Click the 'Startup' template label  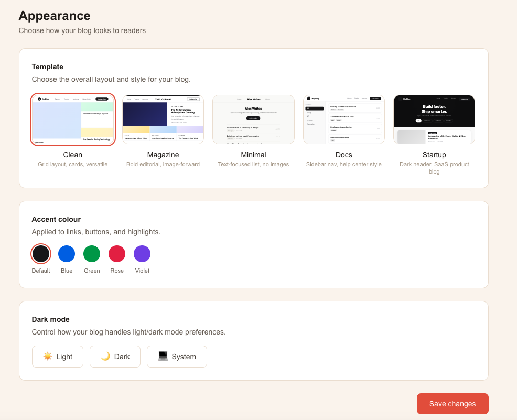(434, 155)
